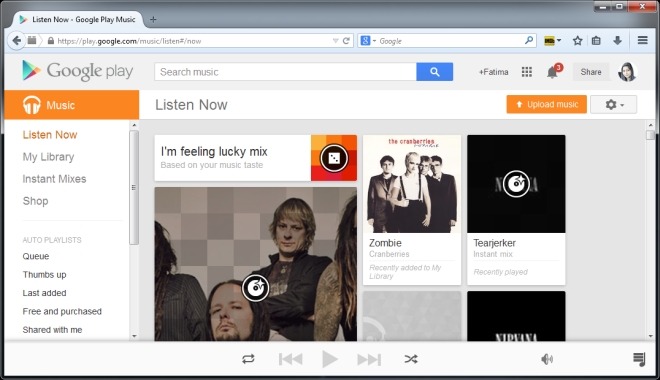Open the Last added playlist
The height and width of the screenshot is (380, 660).
pos(44,293)
